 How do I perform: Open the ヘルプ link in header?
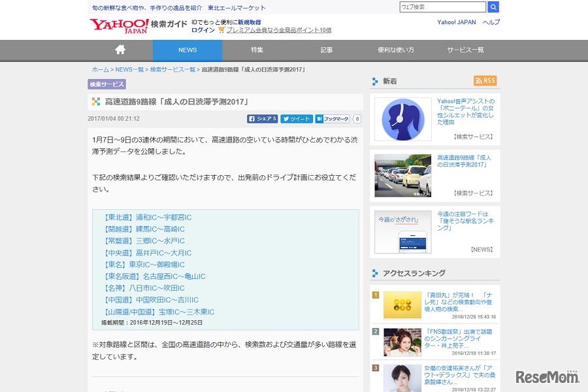pos(491,22)
